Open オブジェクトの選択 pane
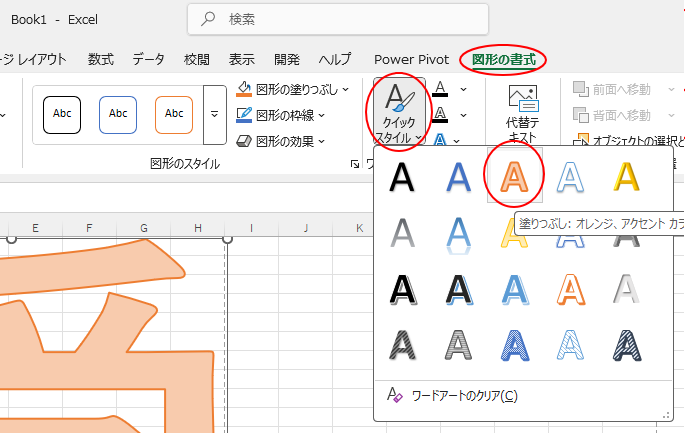This screenshot has height=433, width=685. [629, 140]
